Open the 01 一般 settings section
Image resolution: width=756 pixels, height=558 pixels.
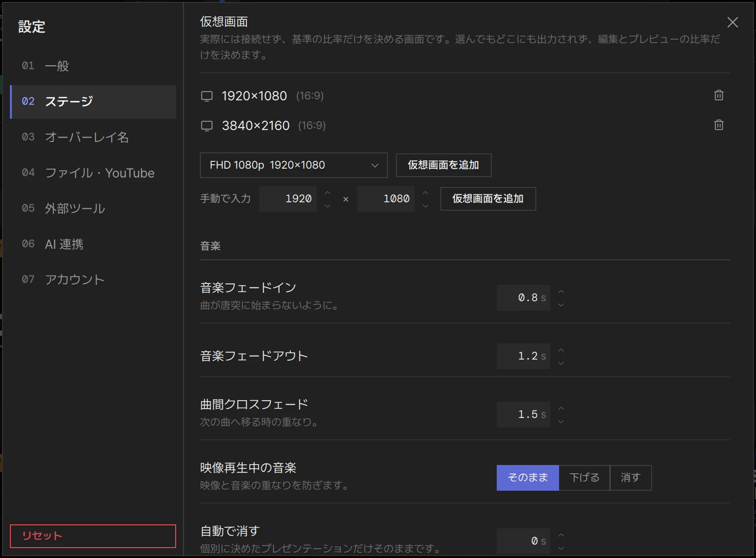tap(93, 66)
